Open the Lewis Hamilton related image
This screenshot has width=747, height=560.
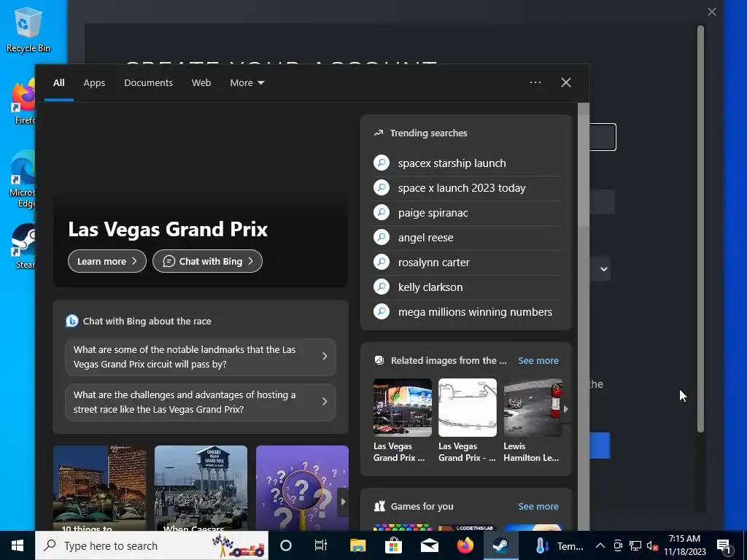point(533,408)
